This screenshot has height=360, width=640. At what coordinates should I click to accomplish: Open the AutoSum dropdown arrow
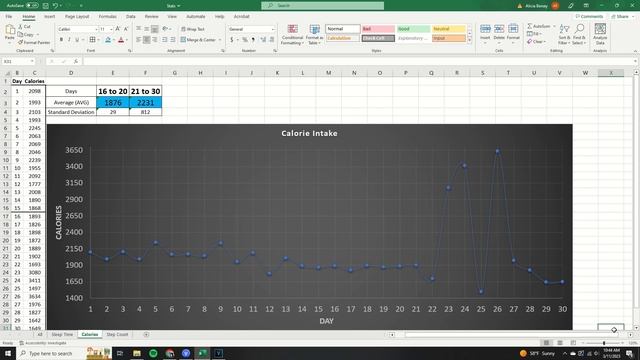click(x=554, y=26)
